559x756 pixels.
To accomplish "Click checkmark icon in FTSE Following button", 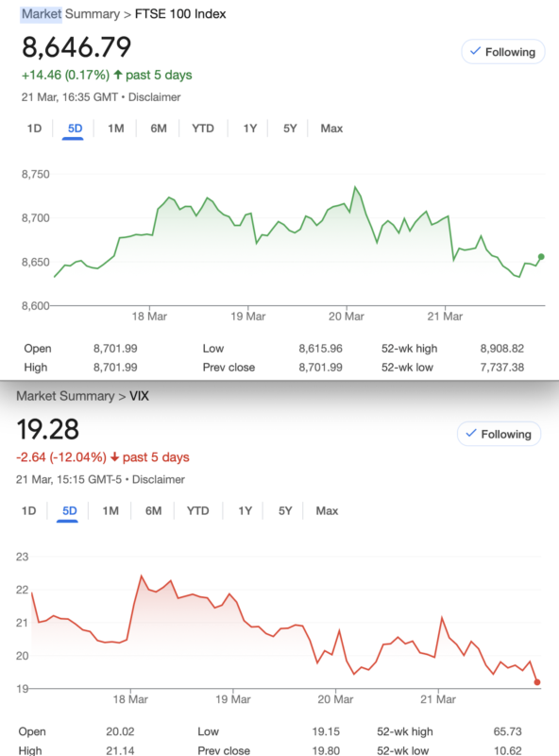I will click(x=475, y=51).
